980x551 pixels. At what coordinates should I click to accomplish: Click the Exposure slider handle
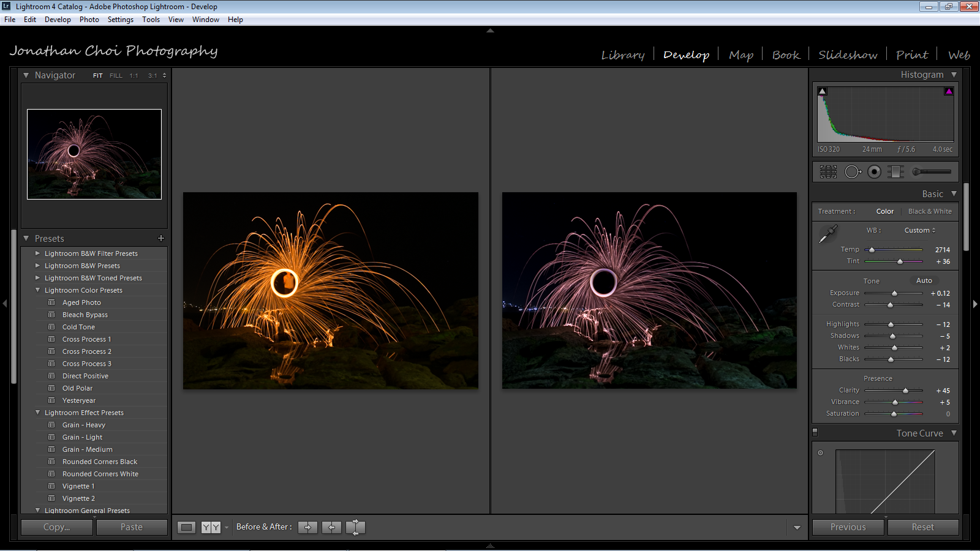tap(894, 294)
